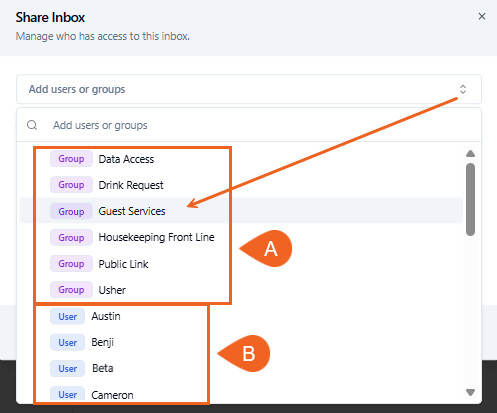Click the search magnifier icon
The height and width of the screenshot is (413, 497).
[x=32, y=125]
